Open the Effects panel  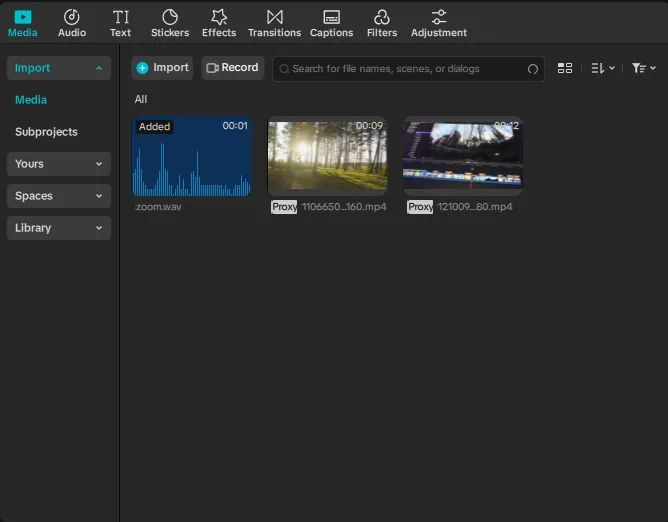(219, 23)
